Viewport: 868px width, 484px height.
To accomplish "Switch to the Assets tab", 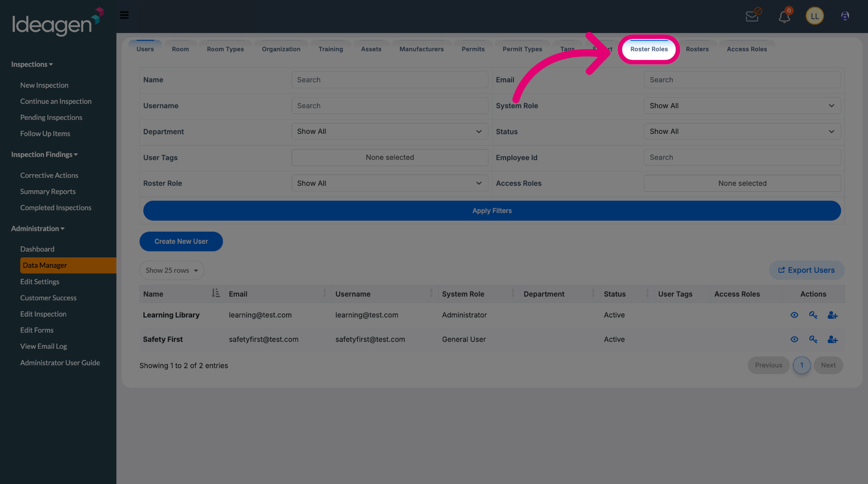I will (x=371, y=49).
